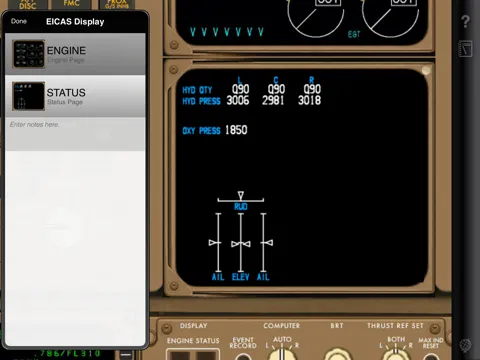This screenshot has height=360, width=480.
Task: Click the RUD rudder indicator label
Action: [x=241, y=207]
